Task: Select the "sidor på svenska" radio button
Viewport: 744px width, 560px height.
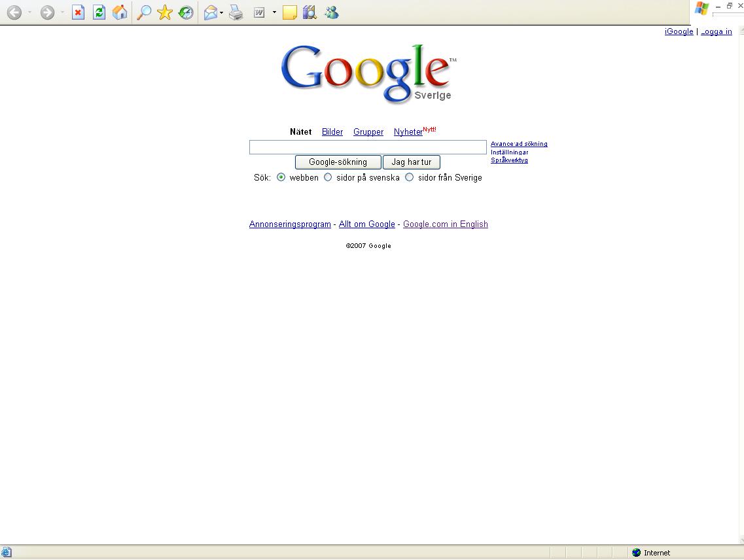Action: click(328, 177)
